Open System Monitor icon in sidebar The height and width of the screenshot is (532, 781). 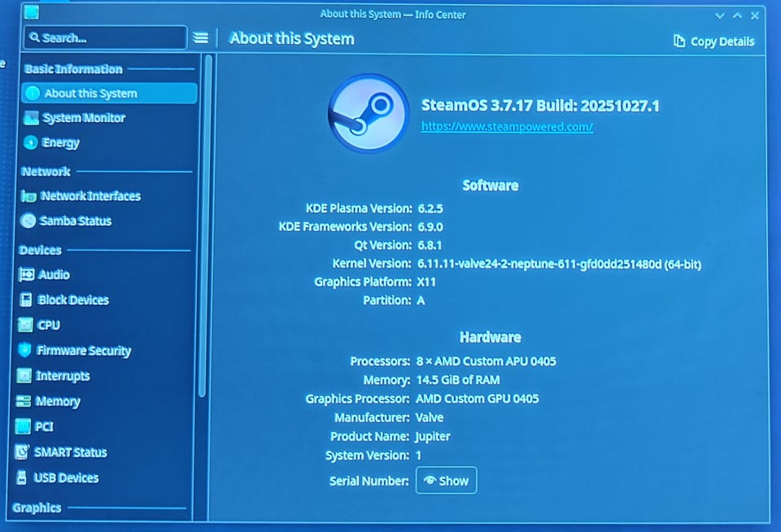[x=31, y=118]
